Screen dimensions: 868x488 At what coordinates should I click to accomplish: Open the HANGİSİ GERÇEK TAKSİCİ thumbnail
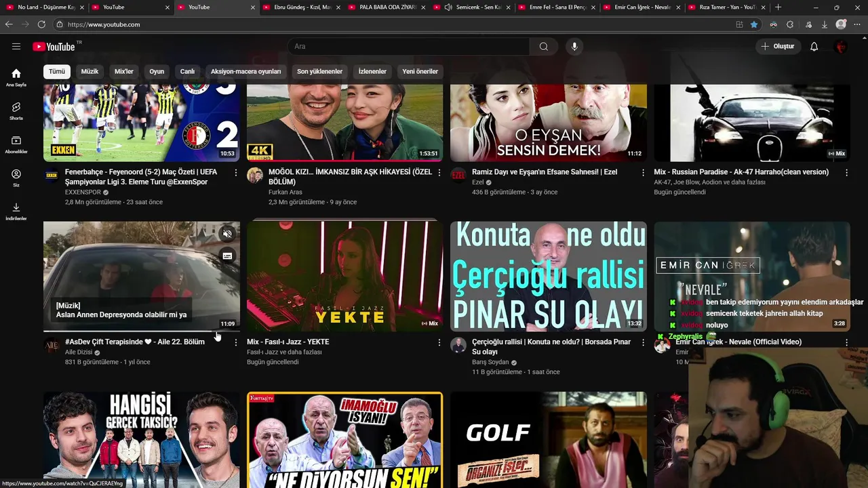pos(142,440)
